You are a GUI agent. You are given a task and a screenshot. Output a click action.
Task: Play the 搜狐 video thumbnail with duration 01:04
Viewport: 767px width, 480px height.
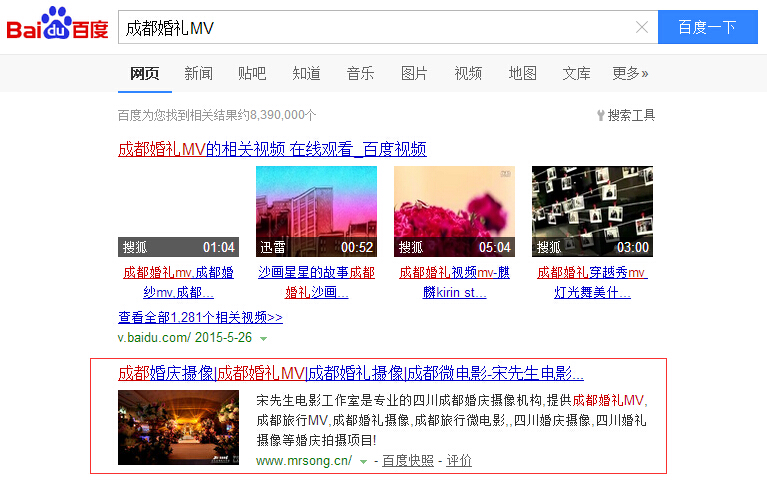(179, 212)
